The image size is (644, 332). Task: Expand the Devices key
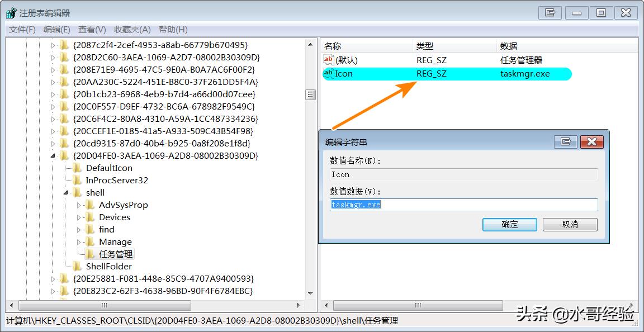[79, 217]
